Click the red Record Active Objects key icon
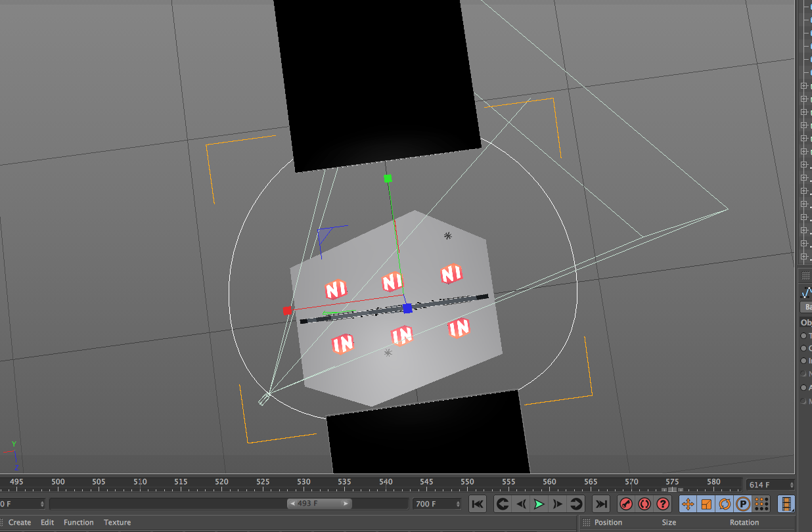Screen dimensions: 812x532 tap(626, 504)
